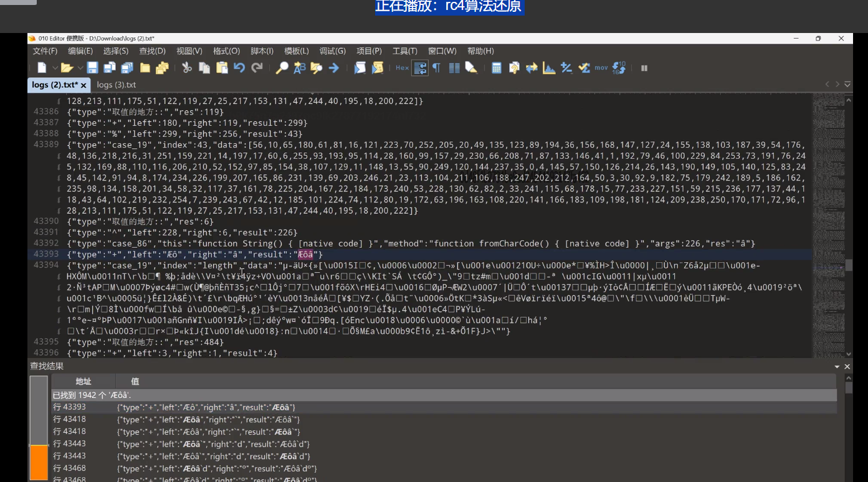Open the 查找(D) menu
Viewport: 868px width, 482px height.
click(x=152, y=51)
